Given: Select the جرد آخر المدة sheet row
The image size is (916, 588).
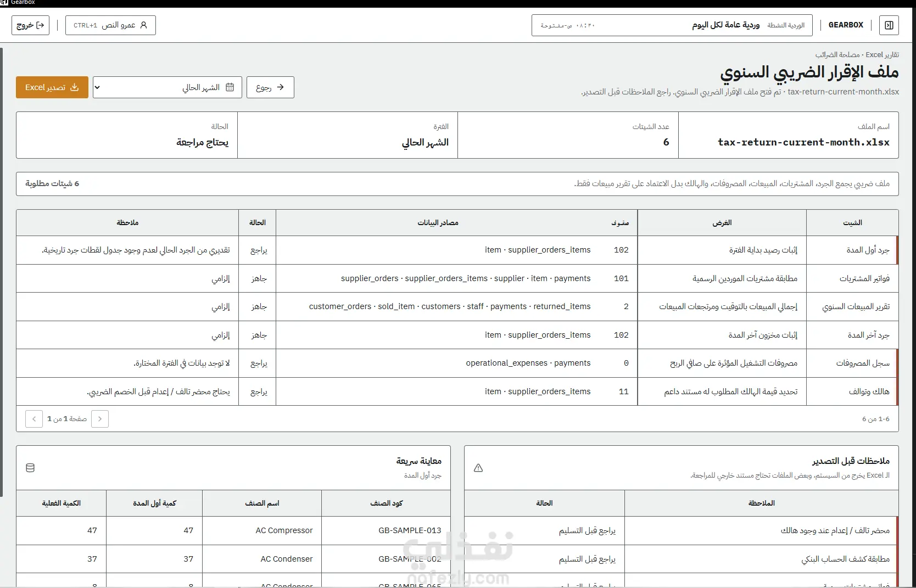Looking at the screenshot, I should pyautogui.click(x=457, y=335).
